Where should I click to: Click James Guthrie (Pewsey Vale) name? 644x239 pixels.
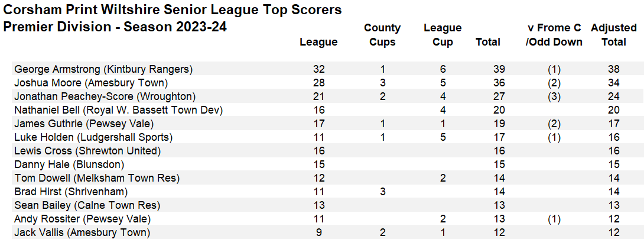pyautogui.click(x=83, y=124)
